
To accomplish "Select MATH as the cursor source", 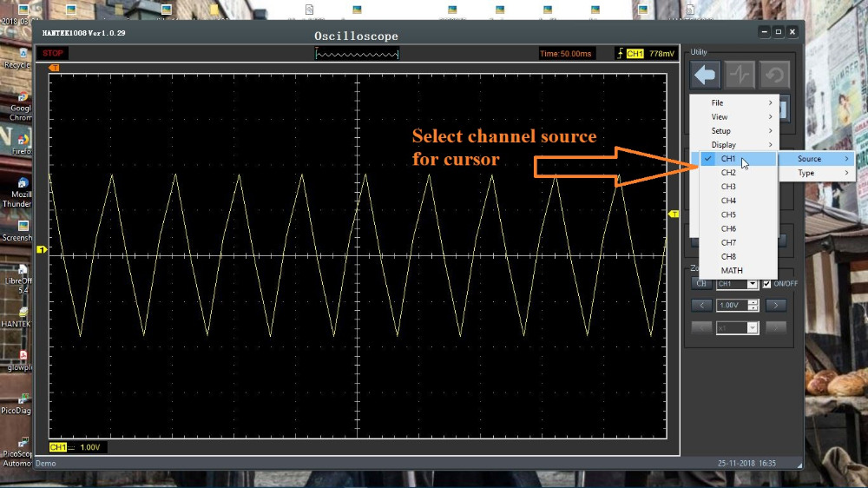I will coord(731,270).
